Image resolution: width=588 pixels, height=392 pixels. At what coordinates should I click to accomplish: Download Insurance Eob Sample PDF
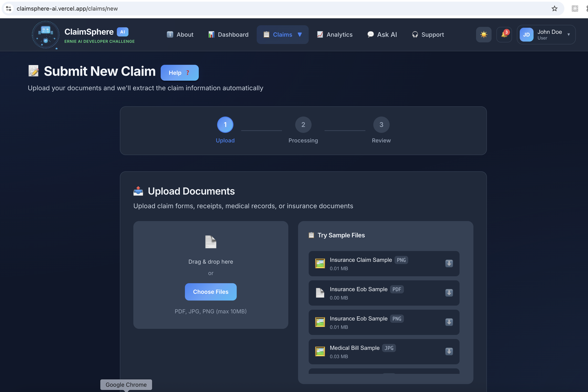(x=449, y=293)
